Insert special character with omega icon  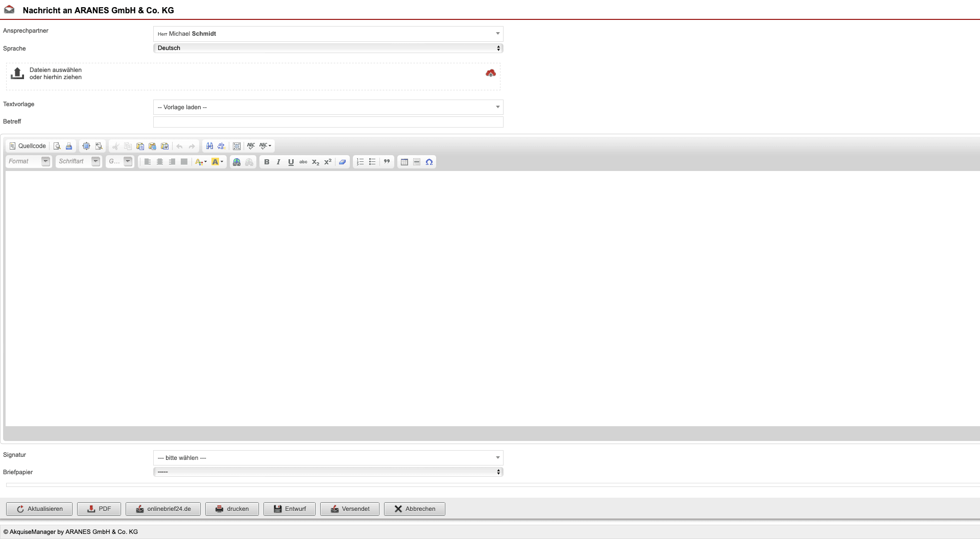(429, 162)
